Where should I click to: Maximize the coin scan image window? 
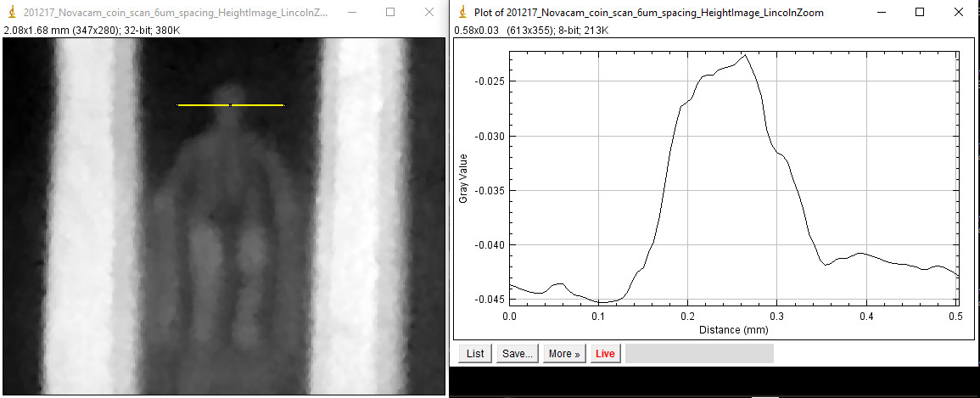[x=390, y=12]
